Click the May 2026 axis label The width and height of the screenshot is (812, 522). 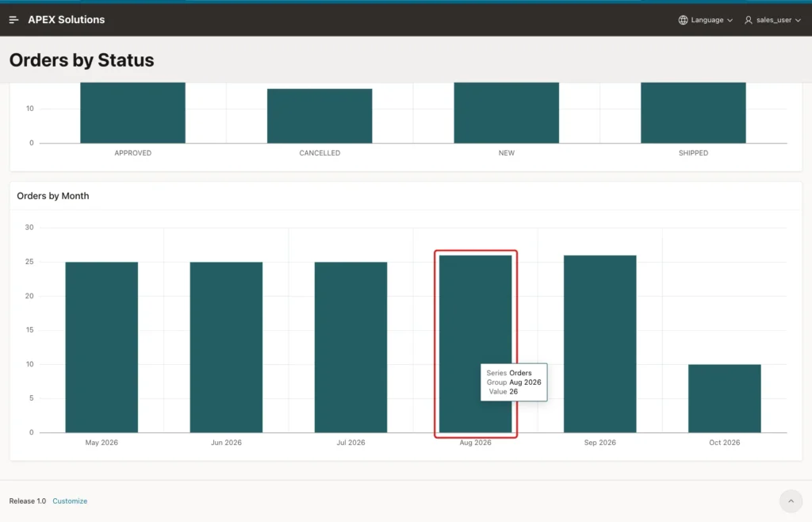101,442
